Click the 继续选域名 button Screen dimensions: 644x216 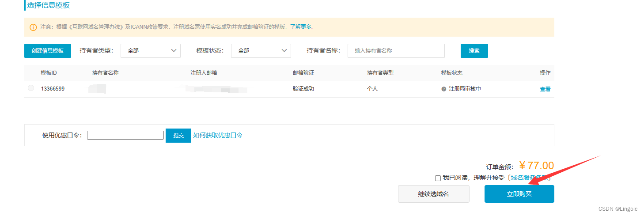[433, 194]
